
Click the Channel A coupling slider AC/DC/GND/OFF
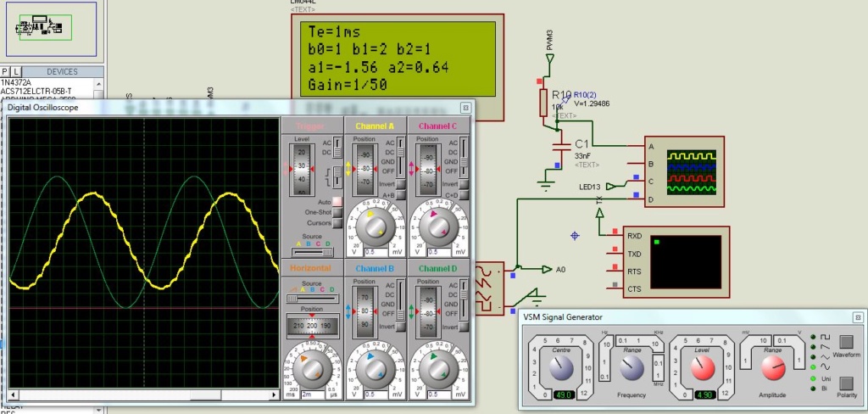401,157
